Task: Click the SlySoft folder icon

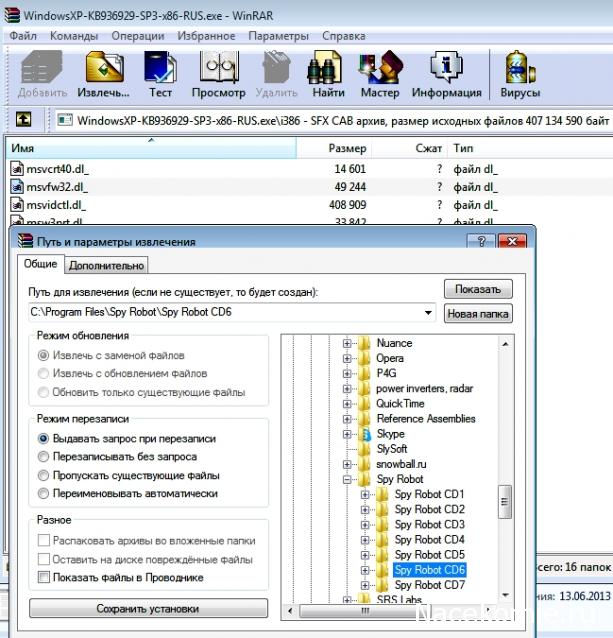Action: (364, 449)
